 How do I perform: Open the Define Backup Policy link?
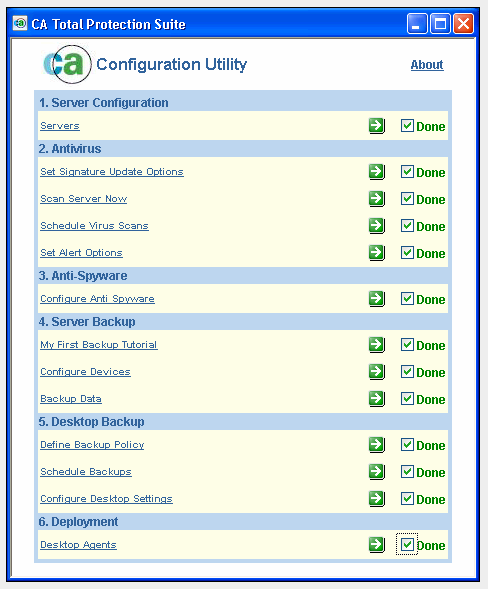[92, 445]
